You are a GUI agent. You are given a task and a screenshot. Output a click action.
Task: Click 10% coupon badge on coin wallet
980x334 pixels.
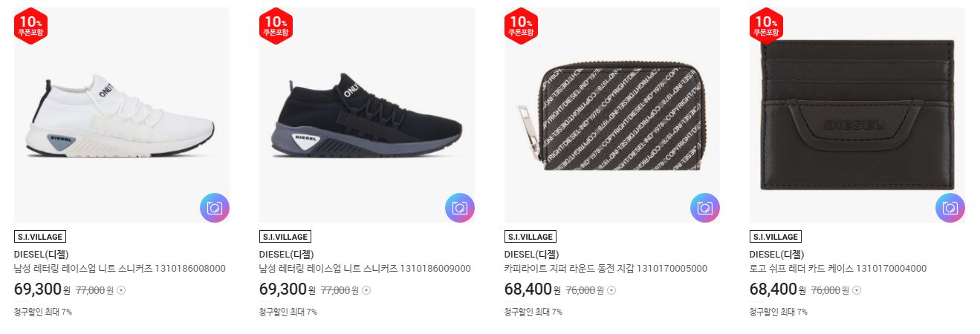pos(522,27)
